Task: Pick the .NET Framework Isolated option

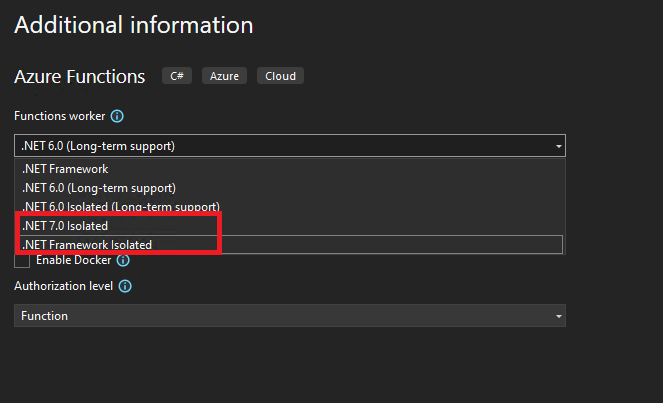Action: [x=290, y=244]
